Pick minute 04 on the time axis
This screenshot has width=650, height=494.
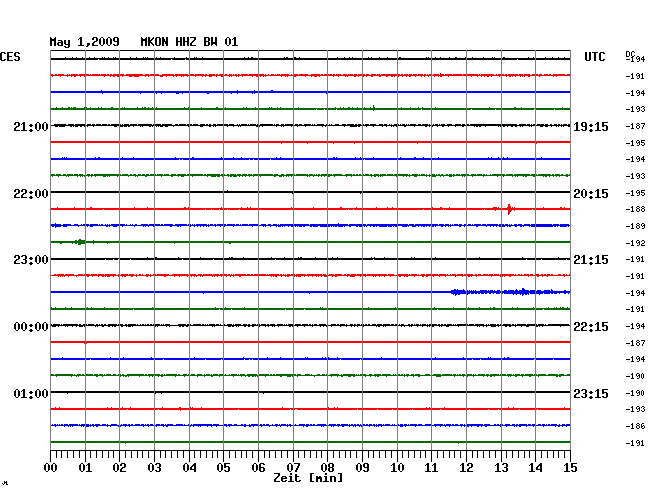[189, 468]
